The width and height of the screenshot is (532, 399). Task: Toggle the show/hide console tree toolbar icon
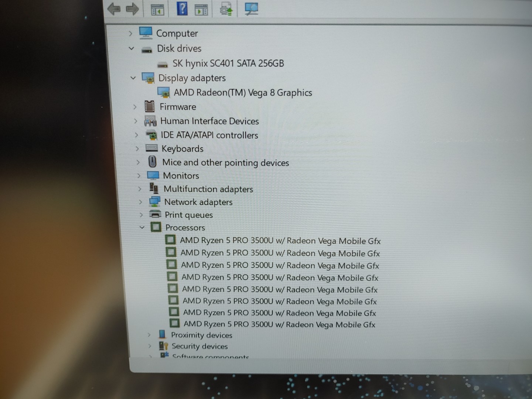(x=158, y=9)
